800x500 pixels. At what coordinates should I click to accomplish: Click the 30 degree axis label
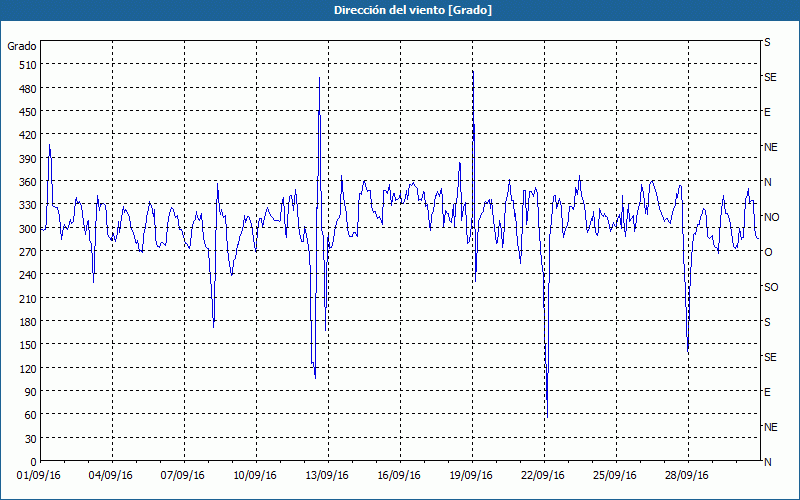[31, 439]
